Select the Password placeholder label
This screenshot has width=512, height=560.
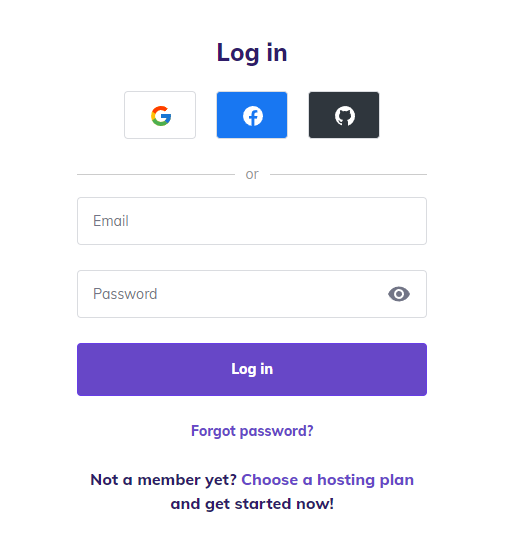(x=125, y=294)
